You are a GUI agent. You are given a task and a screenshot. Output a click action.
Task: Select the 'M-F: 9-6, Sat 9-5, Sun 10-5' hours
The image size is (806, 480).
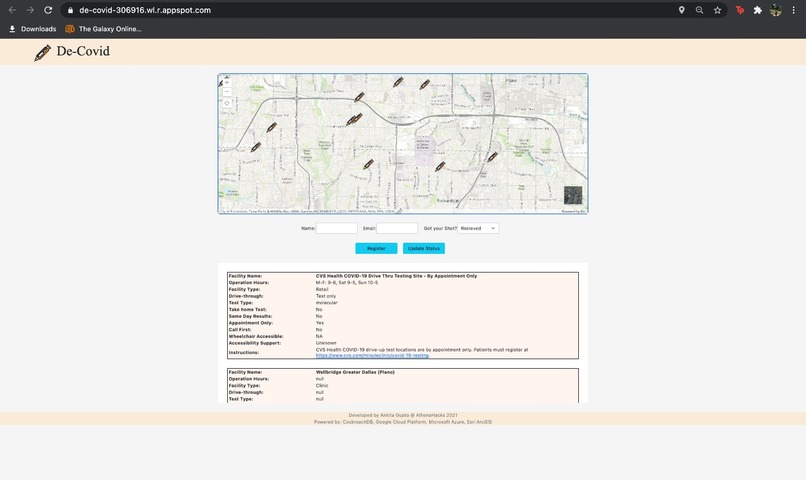[347, 283]
